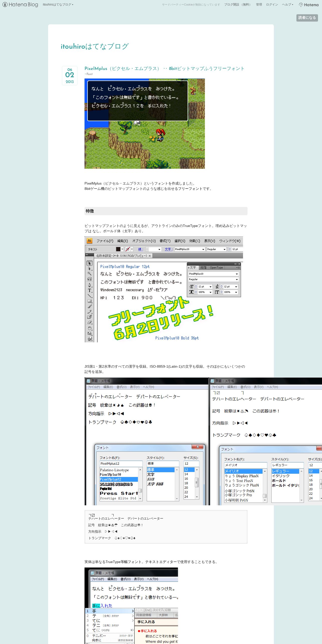The image size is (322, 644).
Task: Select PixelMplus12 in left font list
Action: coord(119,479)
